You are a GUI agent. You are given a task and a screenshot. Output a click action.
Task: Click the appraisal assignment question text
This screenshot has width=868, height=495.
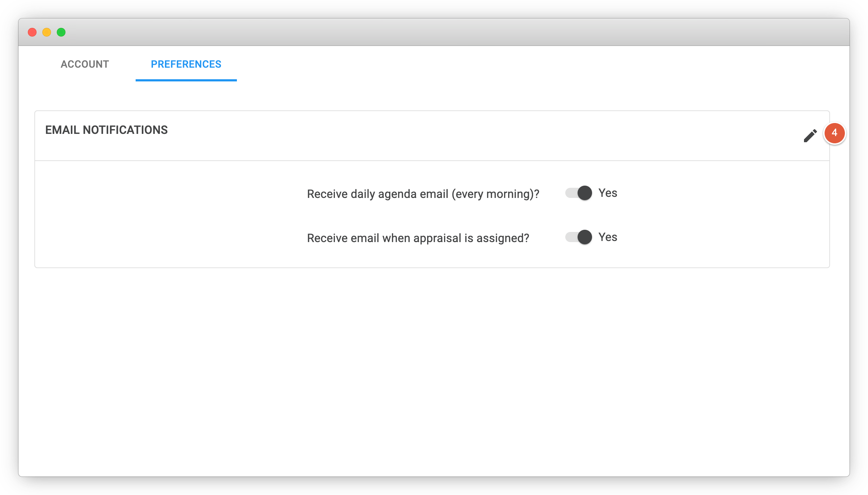[x=418, y=238]
